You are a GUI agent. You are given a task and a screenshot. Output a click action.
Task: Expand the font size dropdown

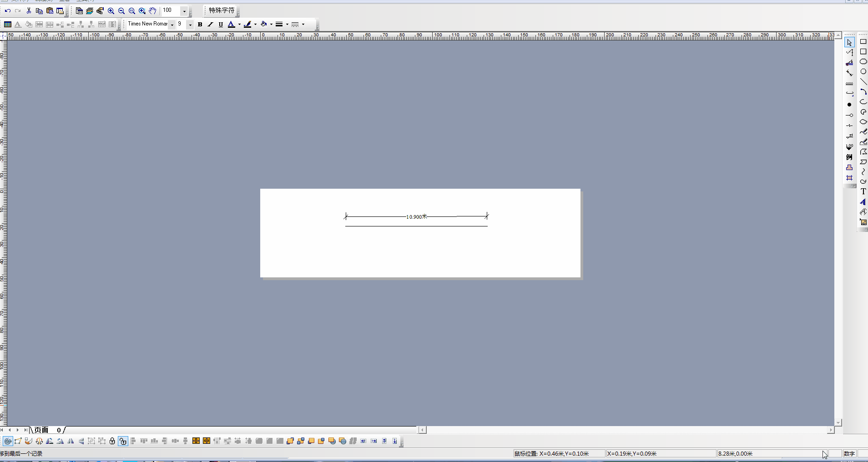(190, 25)
